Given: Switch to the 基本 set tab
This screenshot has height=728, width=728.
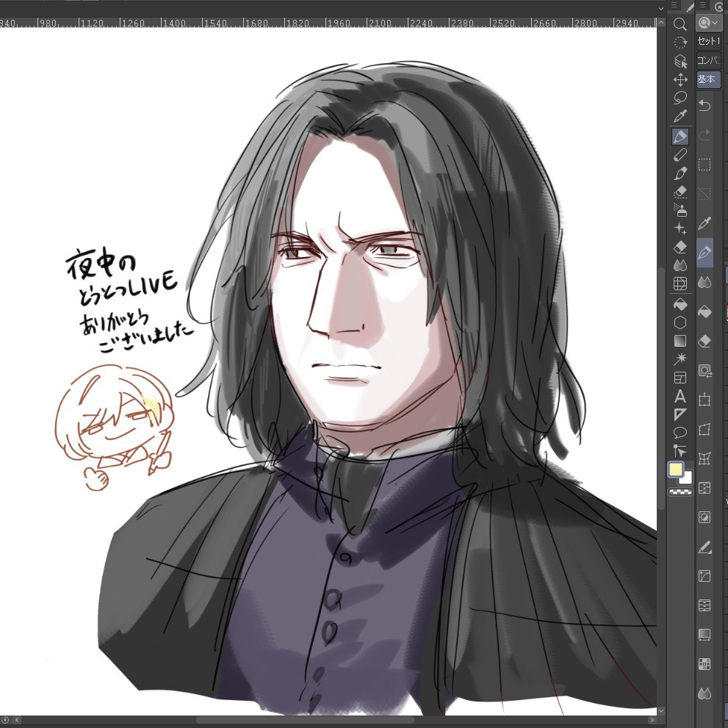Looking at the screenshot, I should pos(708,79).
